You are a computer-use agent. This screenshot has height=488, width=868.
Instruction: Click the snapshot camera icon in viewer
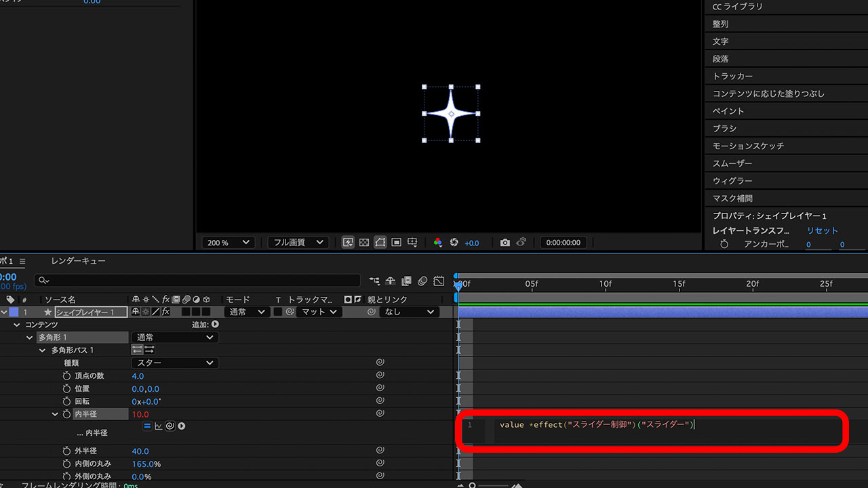(505, 243)
